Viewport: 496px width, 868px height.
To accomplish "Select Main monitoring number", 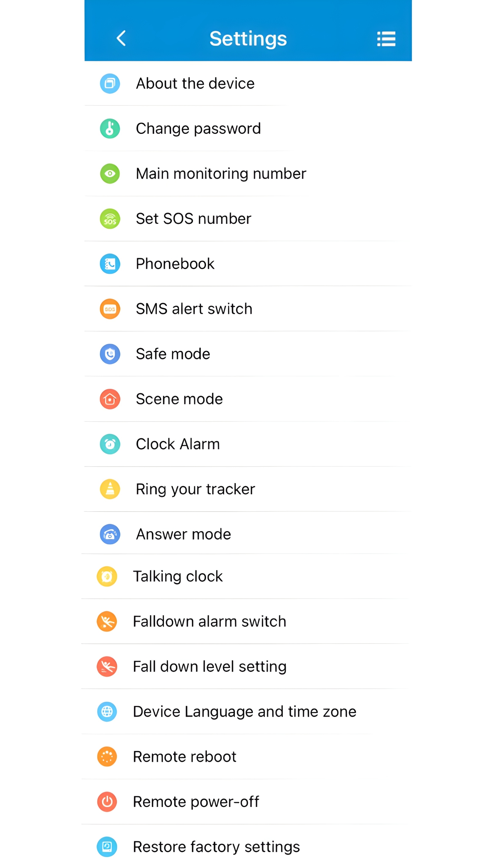I will click(x=221, y=174).
